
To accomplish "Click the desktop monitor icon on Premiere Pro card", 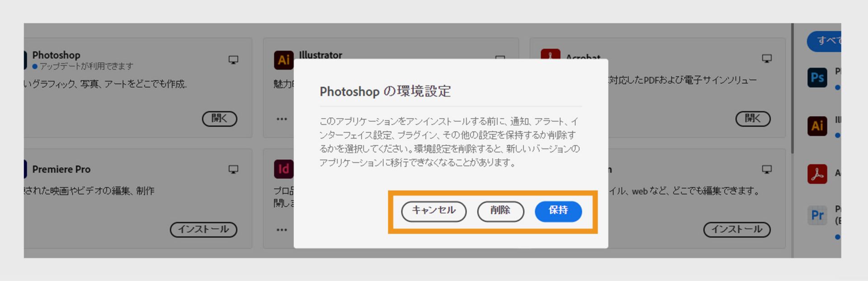I will (233, 169).
